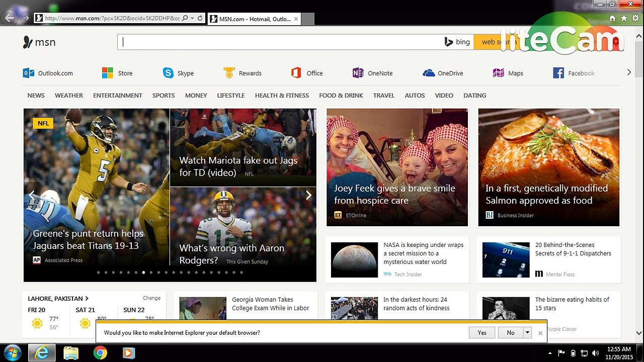Open the Maps icon shortcut
The height and width of the screenshot is (362, 644).
pyautogui.click(x=499, y=73)
